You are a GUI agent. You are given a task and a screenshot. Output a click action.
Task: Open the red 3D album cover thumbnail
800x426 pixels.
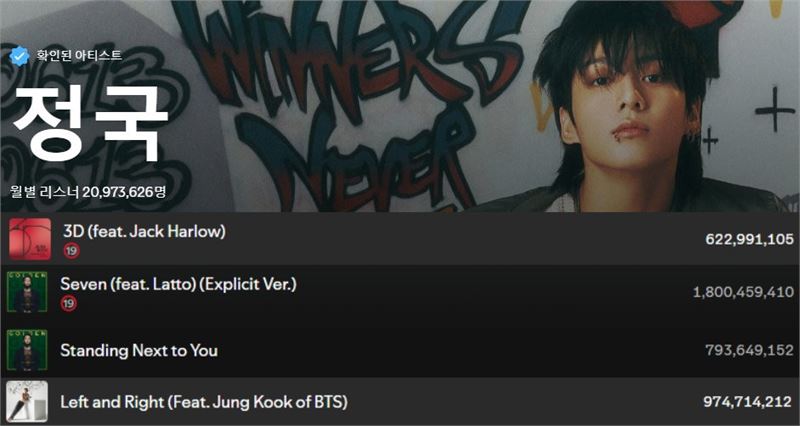point(30,239)
